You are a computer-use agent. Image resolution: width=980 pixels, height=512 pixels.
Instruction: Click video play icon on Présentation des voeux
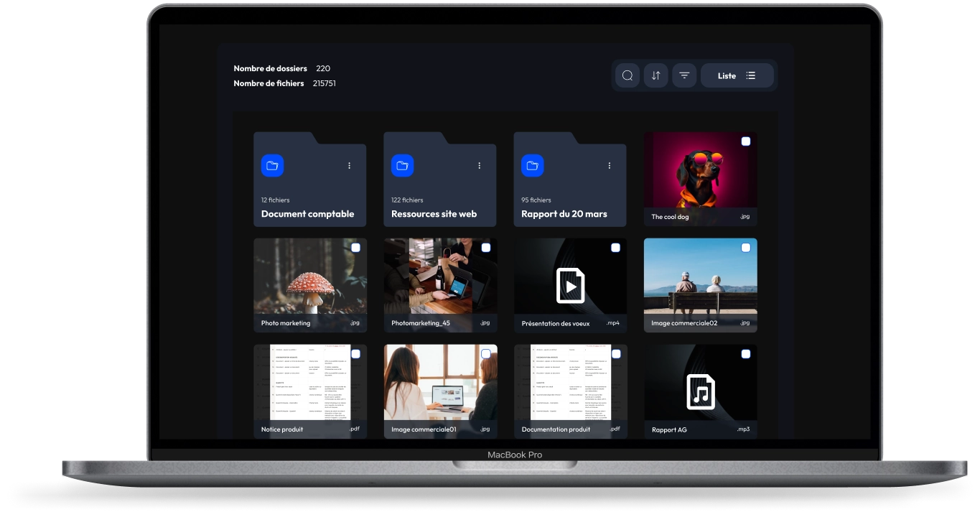570,286
